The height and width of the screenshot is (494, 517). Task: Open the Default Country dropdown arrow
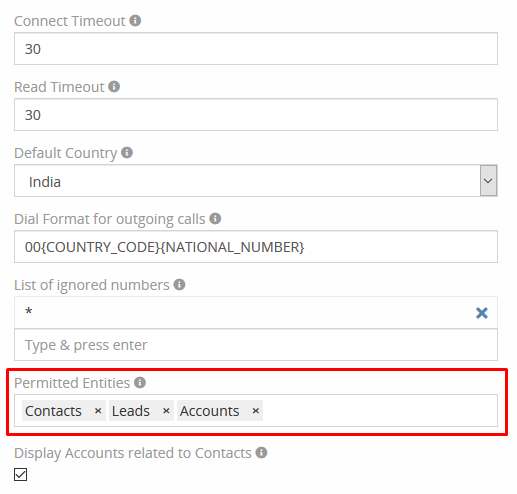(x=488, y=180)
